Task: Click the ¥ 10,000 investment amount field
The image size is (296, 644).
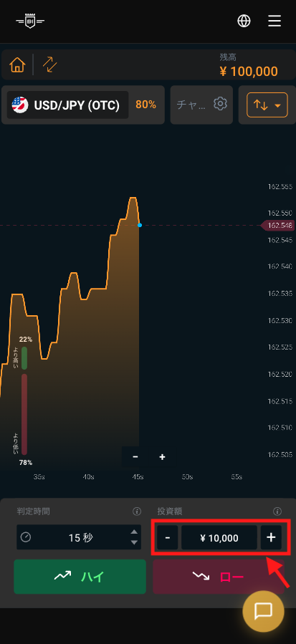Action: (x=219, y=537)
